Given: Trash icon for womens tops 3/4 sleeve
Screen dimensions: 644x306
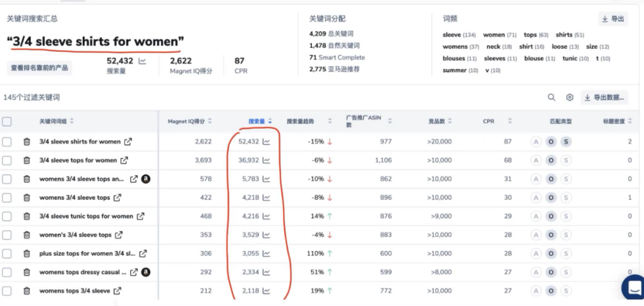Looking at the screenshot, I should (x=27, y=291).
